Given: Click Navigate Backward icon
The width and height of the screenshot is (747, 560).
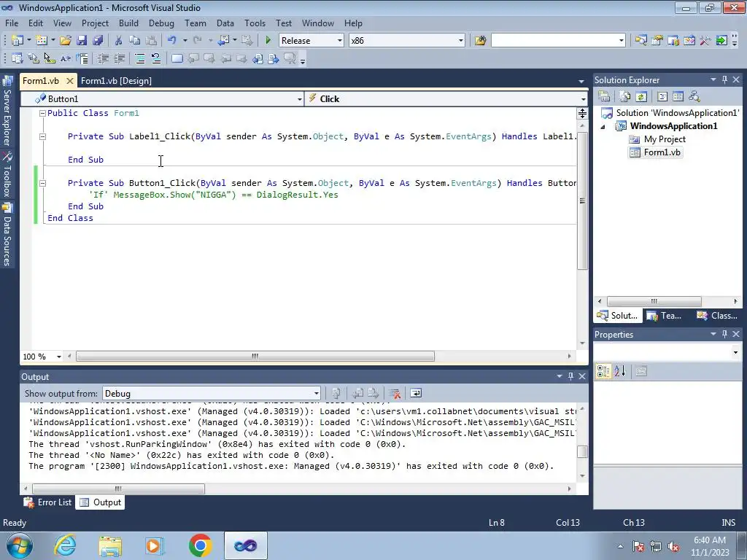Looking at the screenshot, I should pyautogui.click(x=223, y=41).
